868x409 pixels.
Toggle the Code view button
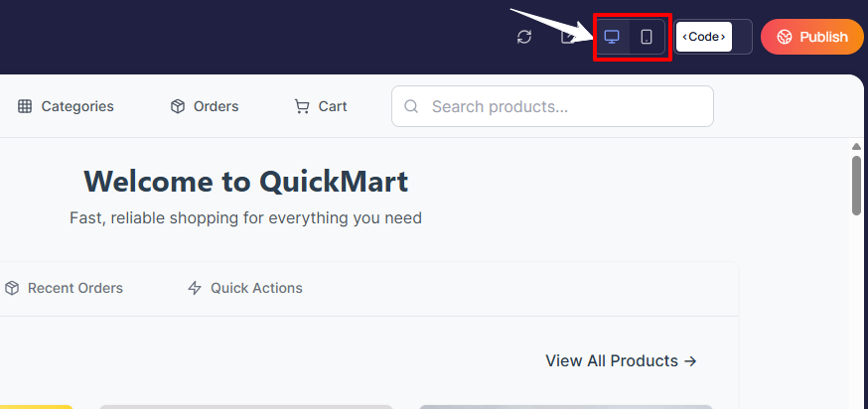pyautogui.click(x=704, y=37)
